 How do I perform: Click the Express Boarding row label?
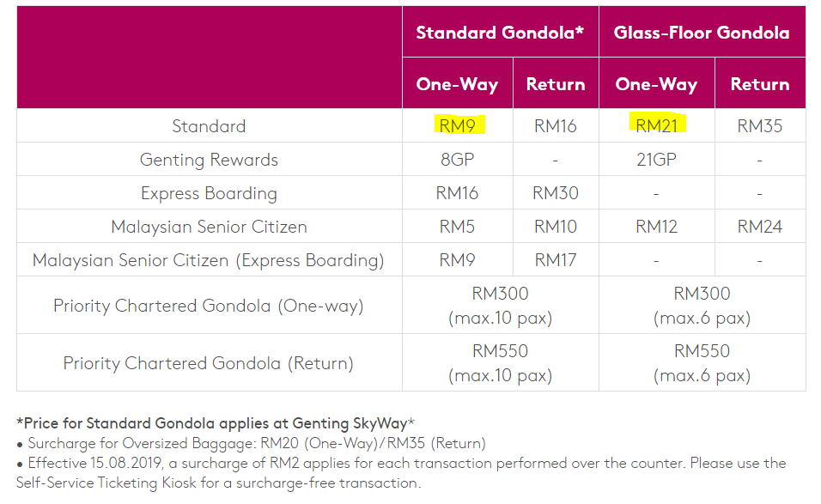(209, 193)
